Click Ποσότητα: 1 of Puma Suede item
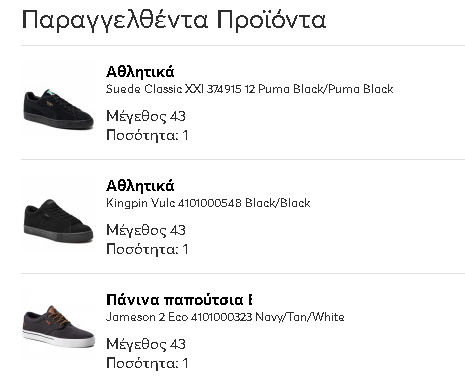The image size is (465, 388). point(147,135)
